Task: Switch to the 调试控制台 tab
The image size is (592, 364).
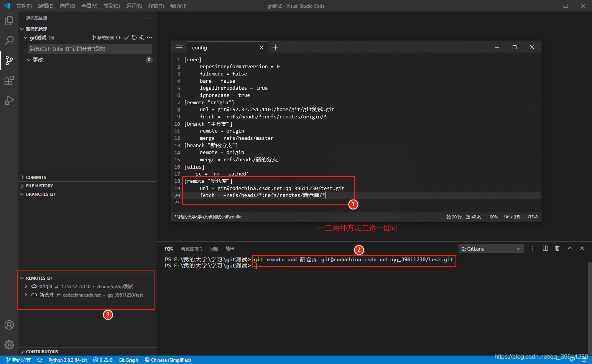Action: pos(192,248)
